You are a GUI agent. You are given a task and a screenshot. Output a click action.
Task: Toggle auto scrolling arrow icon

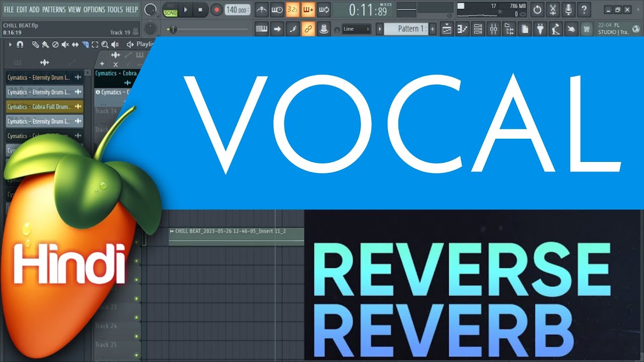click(277, 29)
